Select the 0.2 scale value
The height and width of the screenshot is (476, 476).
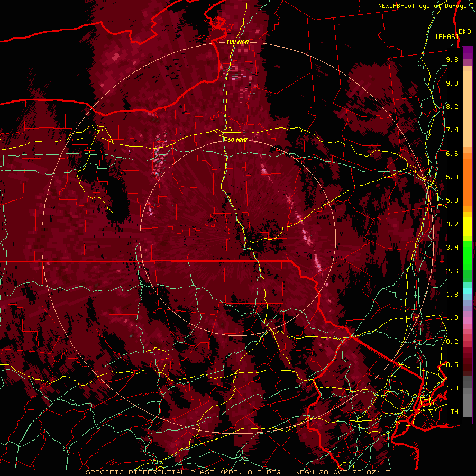(x=452, y=342)
